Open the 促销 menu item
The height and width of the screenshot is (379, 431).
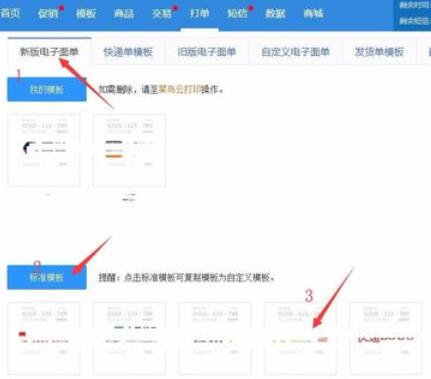pos(48,13)
